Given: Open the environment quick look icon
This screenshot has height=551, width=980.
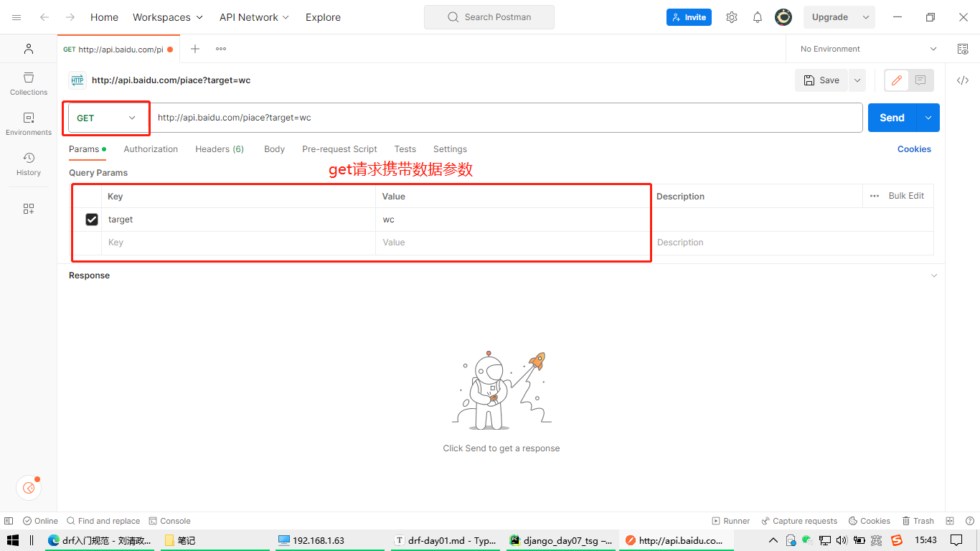Looking at the screenshot, I should click(x=963, y=49).
